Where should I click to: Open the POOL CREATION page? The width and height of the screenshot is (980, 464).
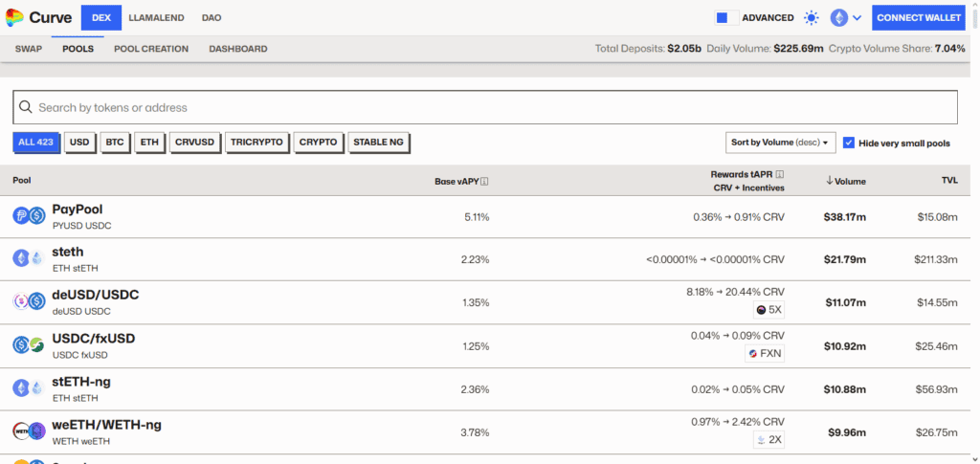coord(151,49)
